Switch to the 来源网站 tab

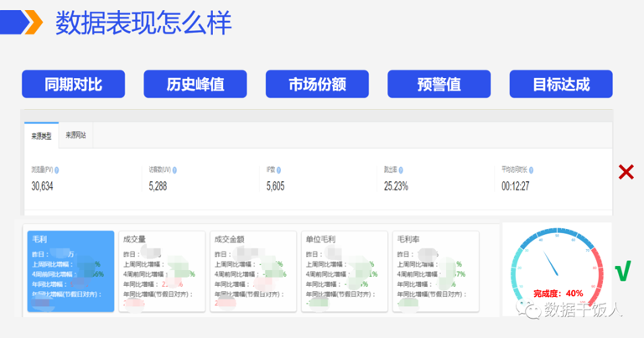pos(76,135)
